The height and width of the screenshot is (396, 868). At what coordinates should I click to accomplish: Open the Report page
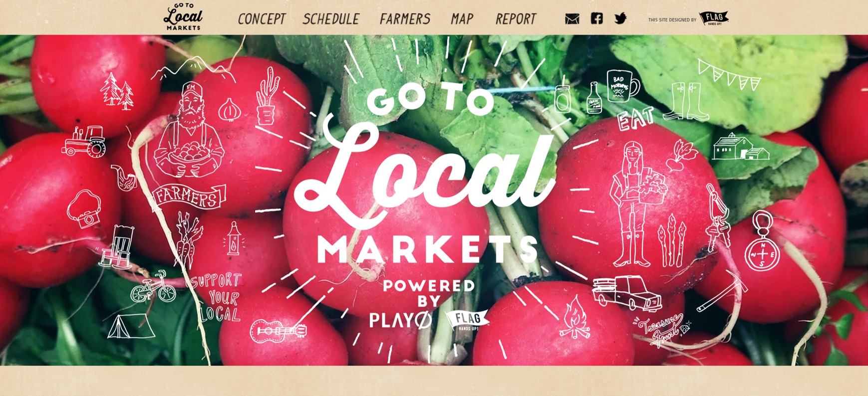pos(516,19)
